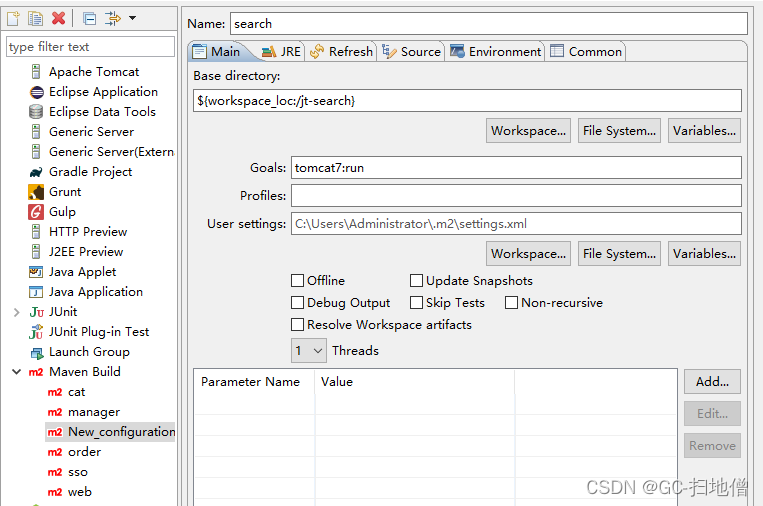The width and height of the screenshot is (763, 506).
Task: Click the New launch configuration icon
Action: tap(13, 18)
